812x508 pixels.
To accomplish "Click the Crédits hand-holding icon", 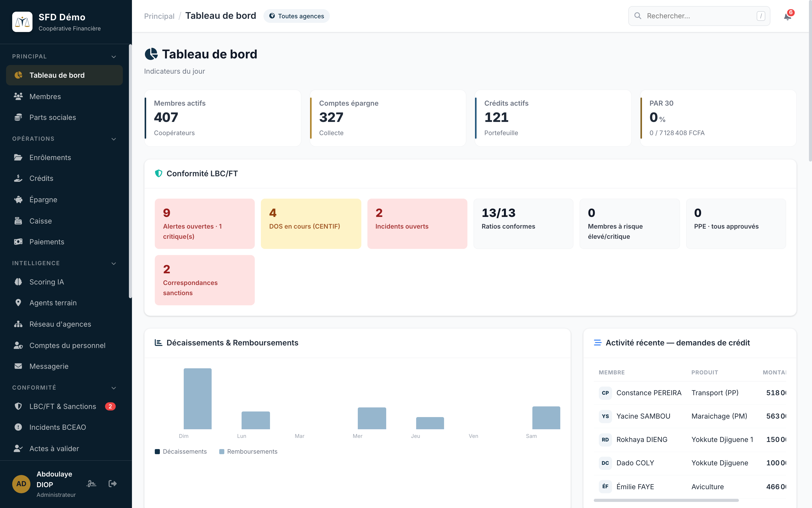I will (18, 178).
